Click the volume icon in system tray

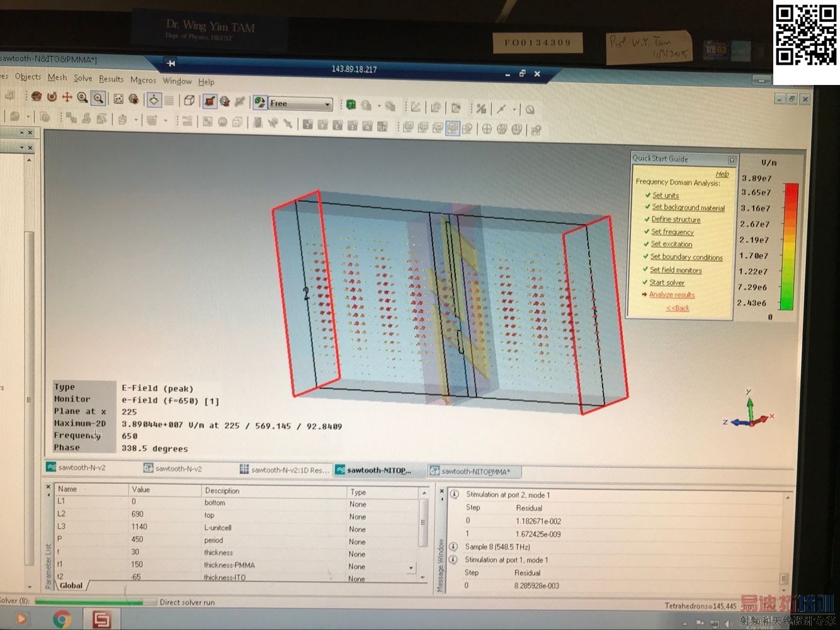[x=729, y=624]
